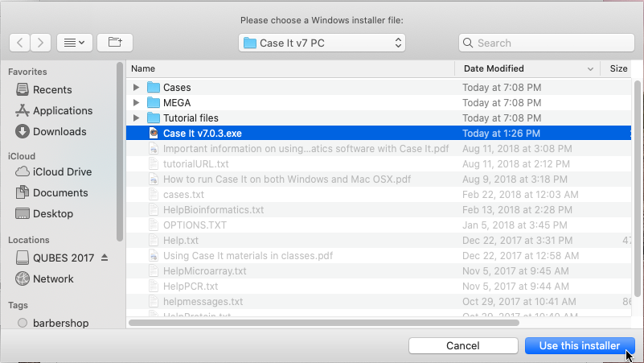Cancel the file chooser dialog
The width and height of the screenshot is (644, 363).
coord(463,346)
